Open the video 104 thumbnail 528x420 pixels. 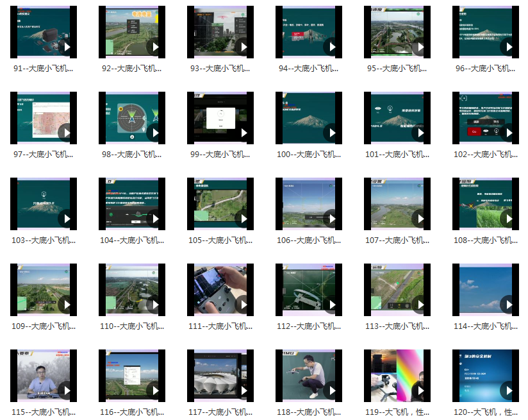tap(126, 203)
